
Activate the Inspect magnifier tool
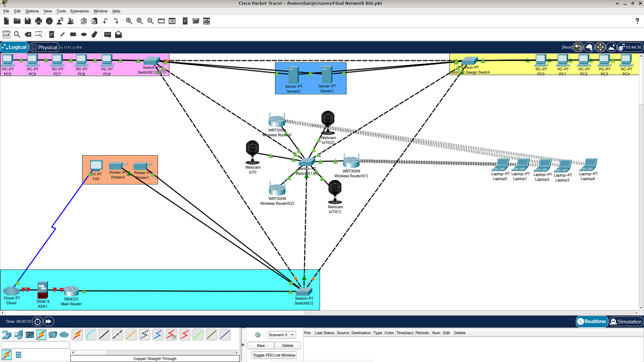[x=17, y=34]
